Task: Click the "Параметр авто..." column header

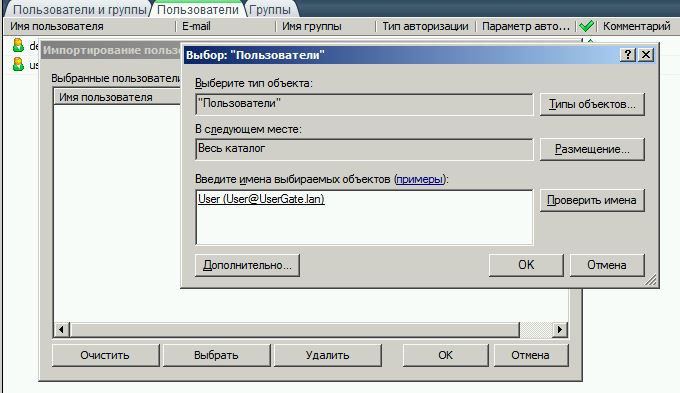Action: click(x=526, y=26)
